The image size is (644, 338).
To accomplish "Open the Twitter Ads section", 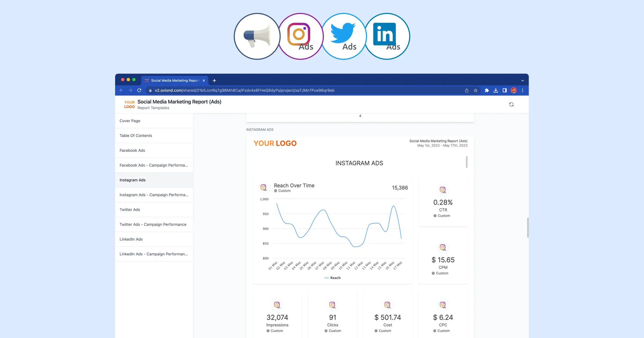I will tap(154, 209).
